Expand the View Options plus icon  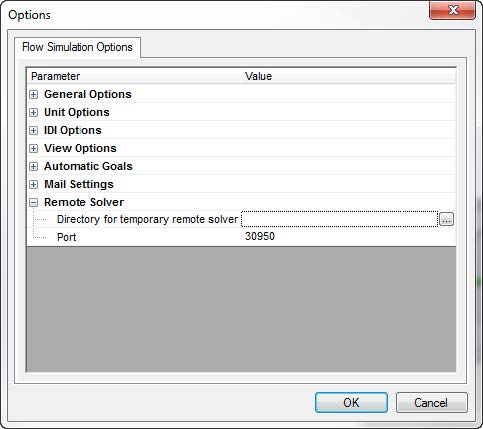click(x=33, y=149)
